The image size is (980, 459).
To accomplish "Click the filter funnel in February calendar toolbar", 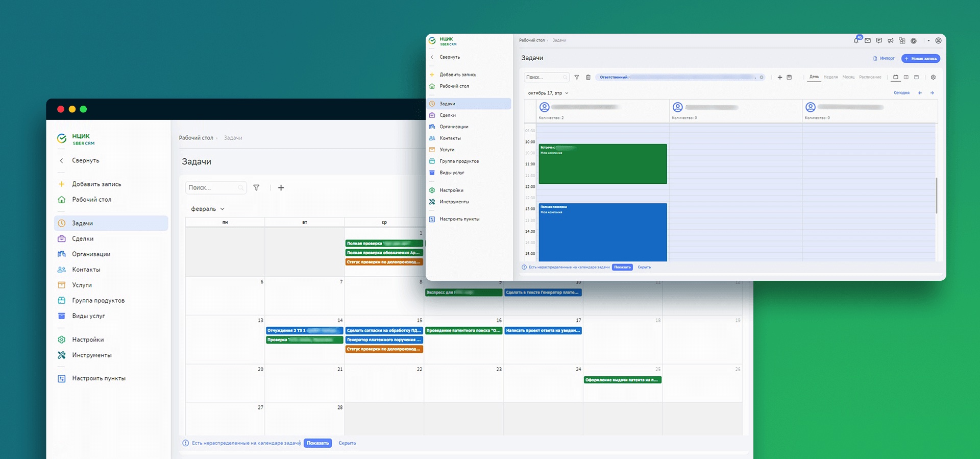I will (x=256, y=188).
